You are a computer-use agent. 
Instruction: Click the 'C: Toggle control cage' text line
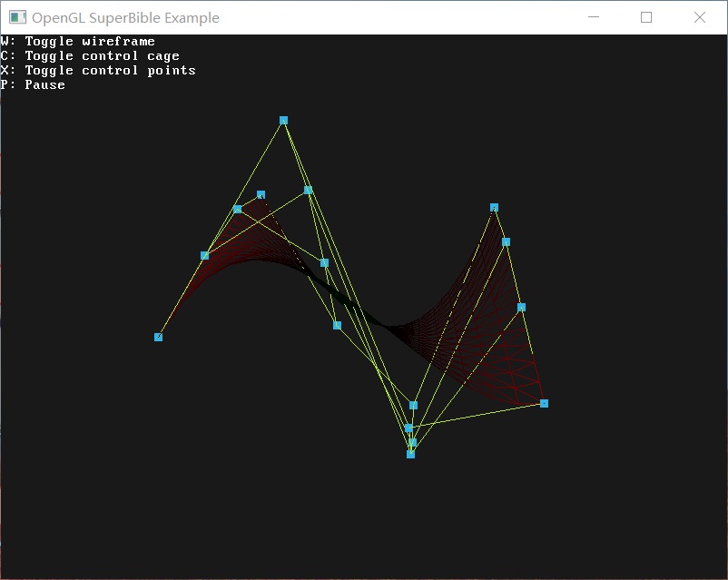tap(90, 56)
